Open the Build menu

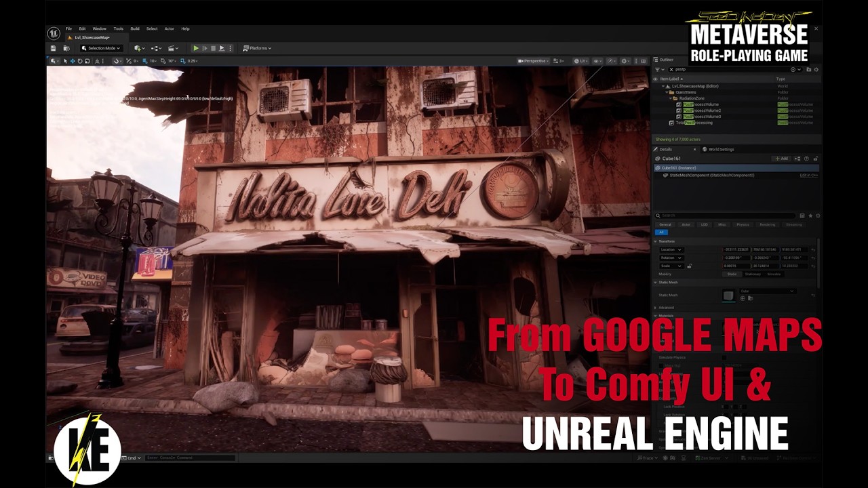135,28
